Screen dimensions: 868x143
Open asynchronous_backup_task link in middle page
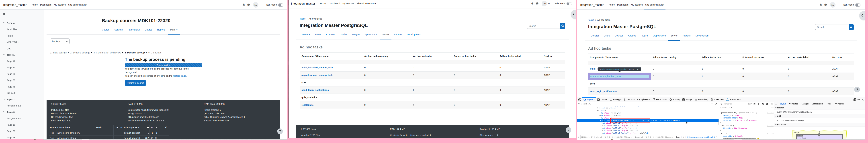317,75
